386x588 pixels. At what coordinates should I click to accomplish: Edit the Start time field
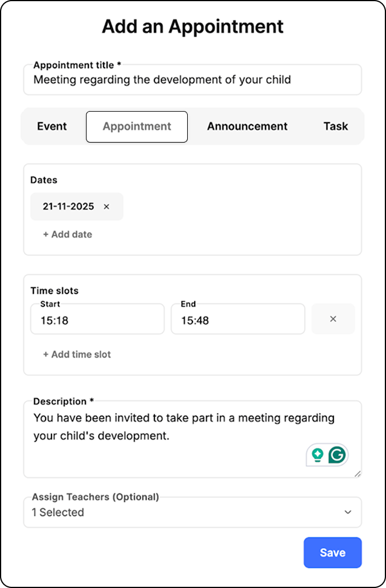click(98, 319)
